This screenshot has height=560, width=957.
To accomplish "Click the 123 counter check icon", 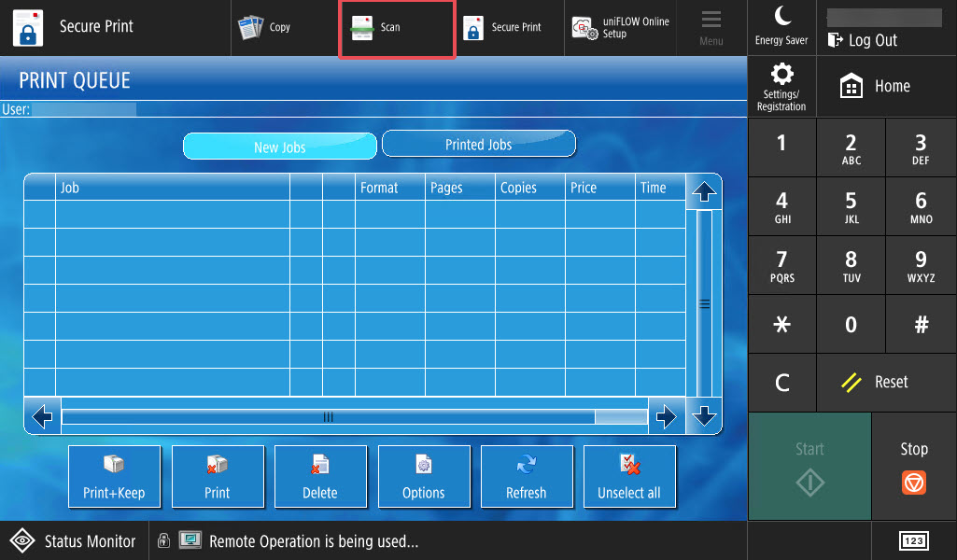I will tap(914, 541).
